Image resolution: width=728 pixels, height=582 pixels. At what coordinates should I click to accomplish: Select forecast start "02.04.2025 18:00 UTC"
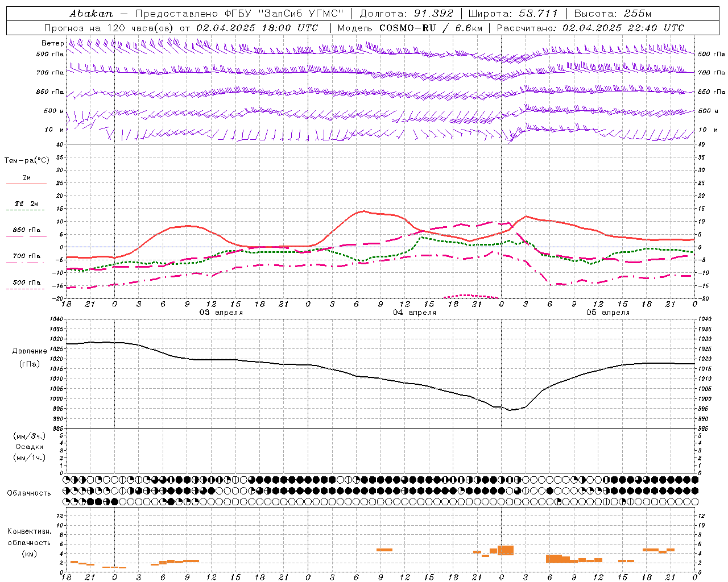click(x=257, y=27)
